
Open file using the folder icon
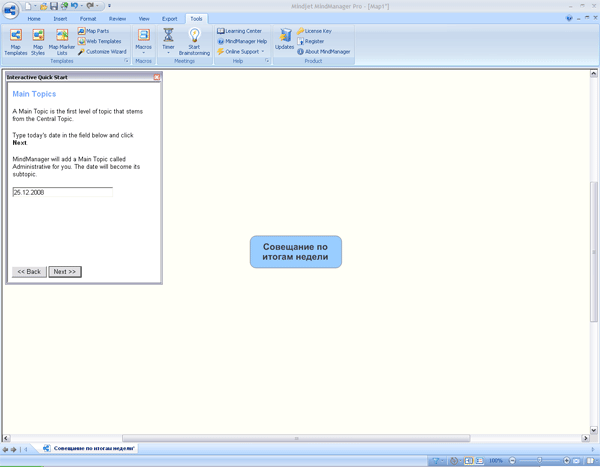point(44,6)
